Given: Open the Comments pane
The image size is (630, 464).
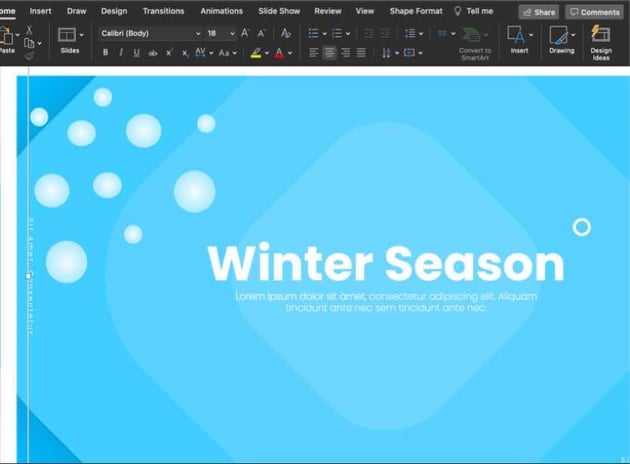Looking at the screenshot, I should point(594,12).
